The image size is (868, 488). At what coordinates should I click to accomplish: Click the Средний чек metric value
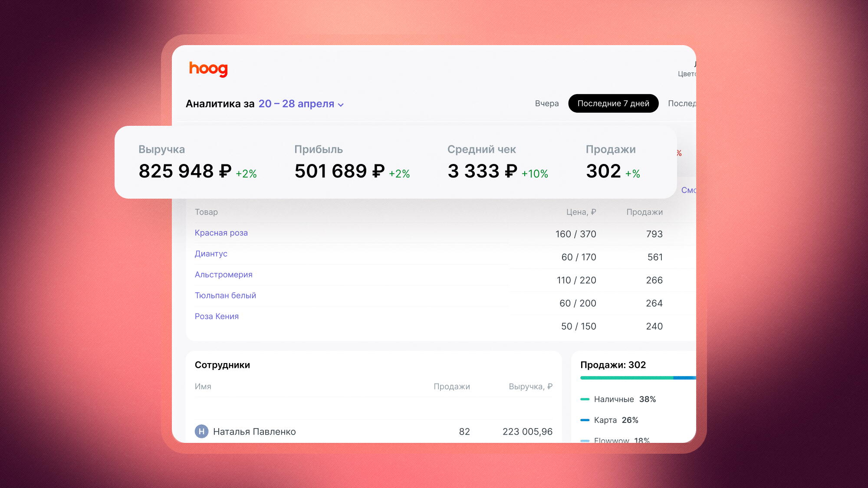(482, 171)
